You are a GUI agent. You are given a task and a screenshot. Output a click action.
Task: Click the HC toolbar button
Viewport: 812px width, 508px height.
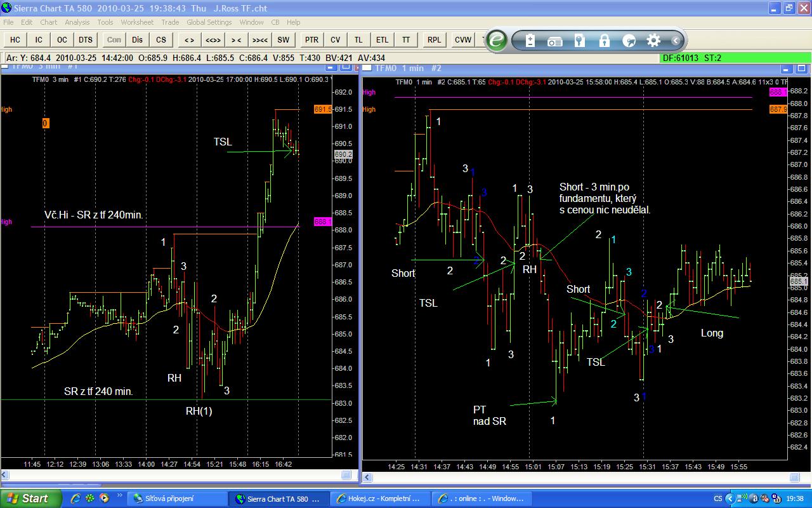pos(15,39)
